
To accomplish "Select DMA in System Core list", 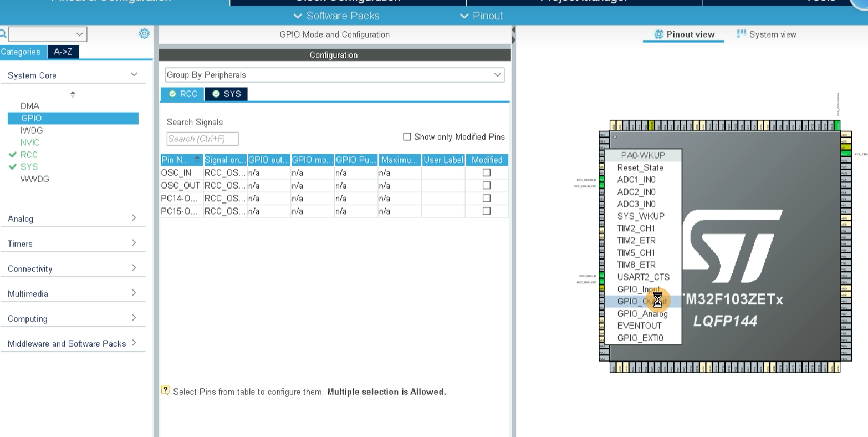I will click(30, 106).
